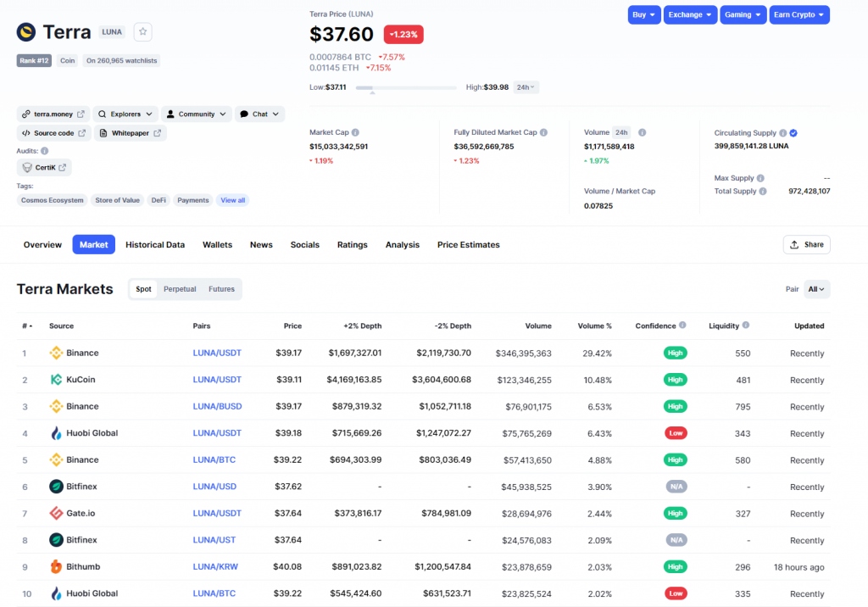Switch to the Analysis tab
The height and width of the screenshot is (607, 868).
point(403,245)
